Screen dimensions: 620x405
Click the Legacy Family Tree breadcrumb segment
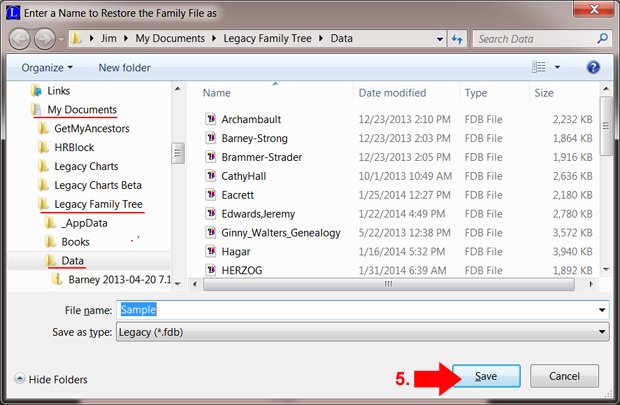tap(267, 38)
